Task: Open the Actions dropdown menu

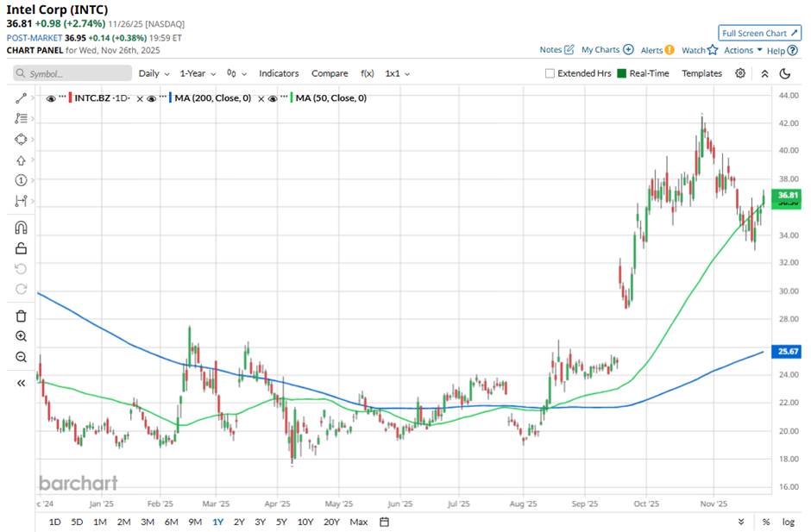Action: click(x=743, y=50)
